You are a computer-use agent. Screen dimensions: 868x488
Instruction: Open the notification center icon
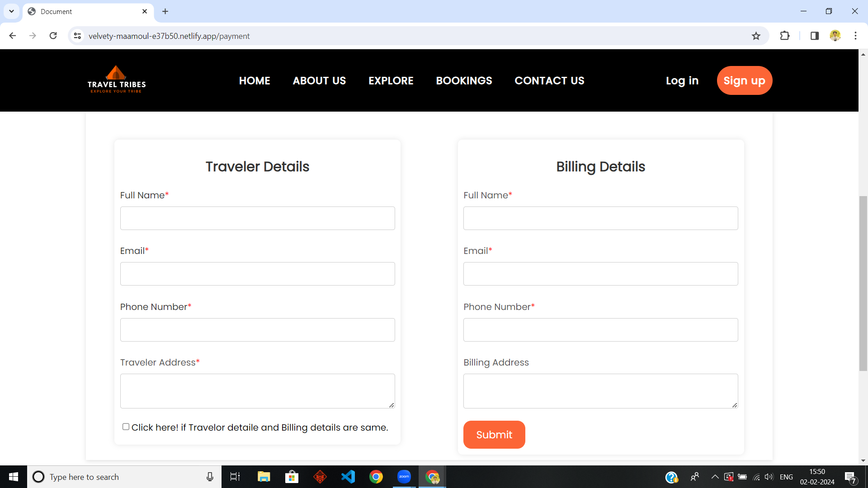[850, 477]
